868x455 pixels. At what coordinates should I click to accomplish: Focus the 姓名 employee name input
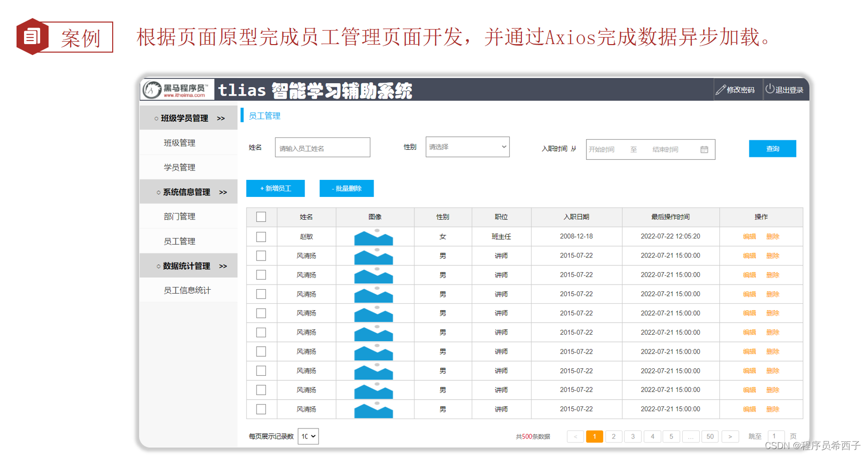323,147
